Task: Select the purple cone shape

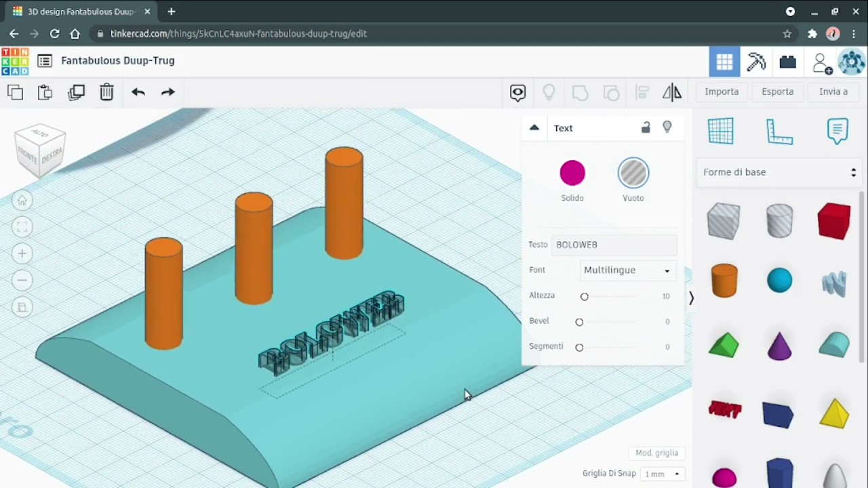Action: (780, 346)
